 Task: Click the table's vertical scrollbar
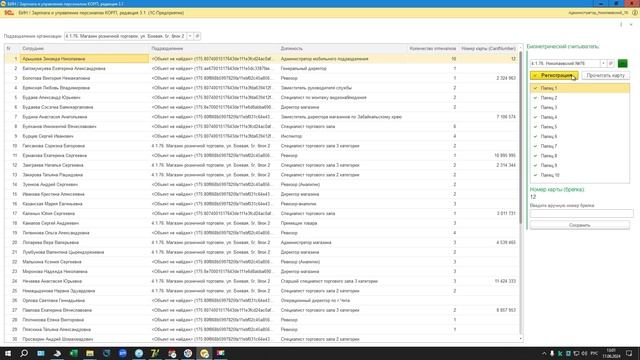click(x=520, y=138)
